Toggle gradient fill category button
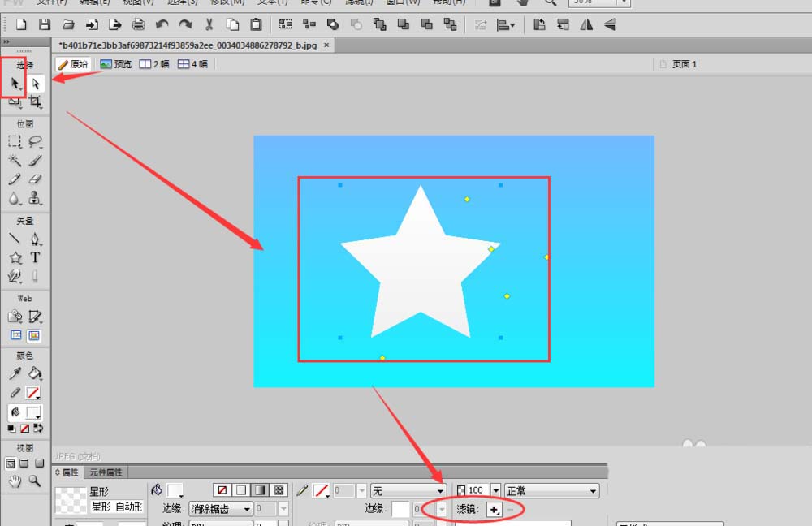 click(259, 490)
